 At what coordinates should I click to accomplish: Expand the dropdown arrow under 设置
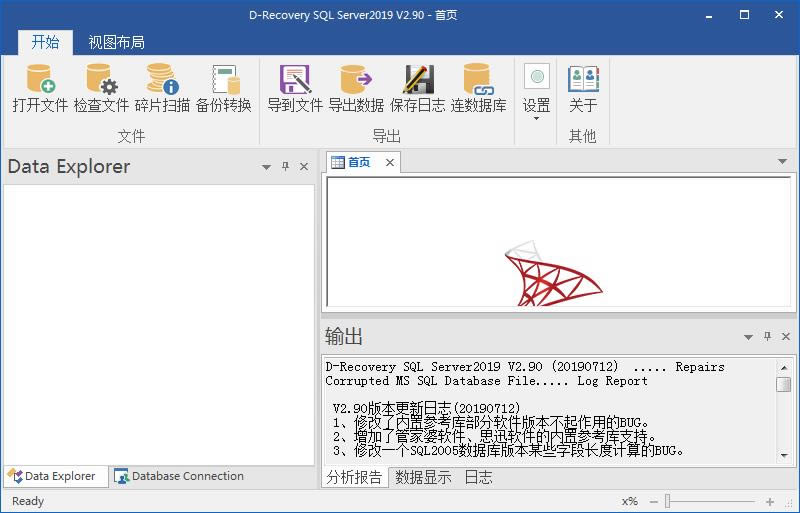536,119
